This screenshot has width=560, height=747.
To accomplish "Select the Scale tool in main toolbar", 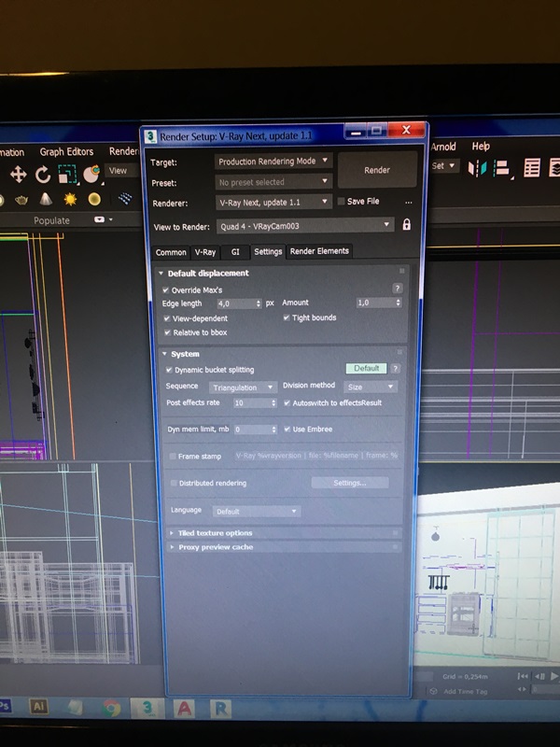I will click(x=67, y=174).
